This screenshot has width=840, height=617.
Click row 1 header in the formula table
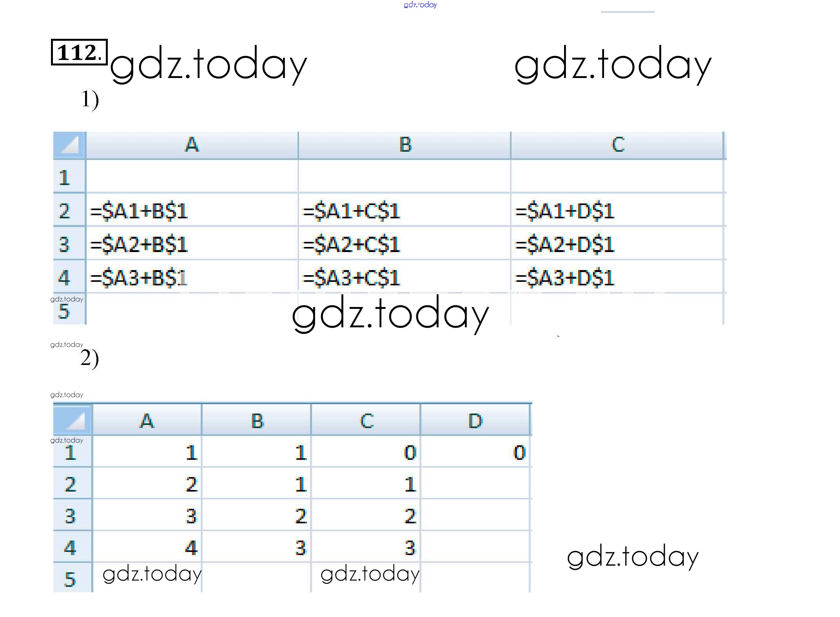(65, 177)
